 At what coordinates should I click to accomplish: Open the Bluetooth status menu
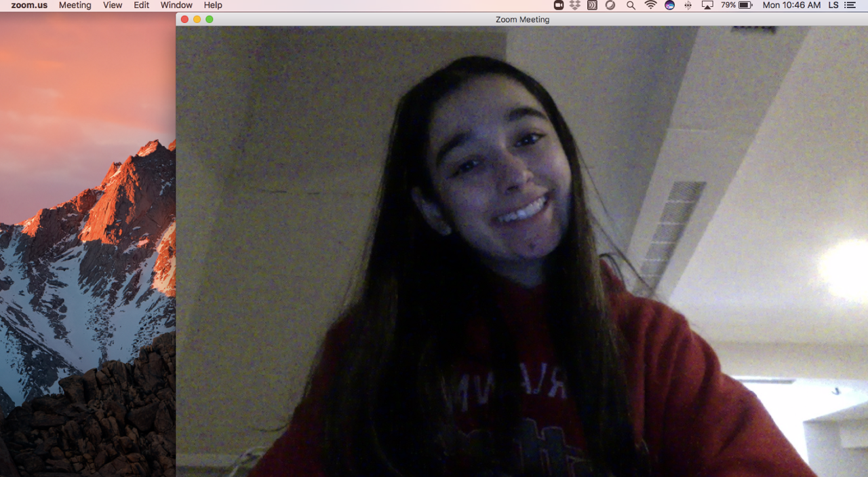point(688,5)
